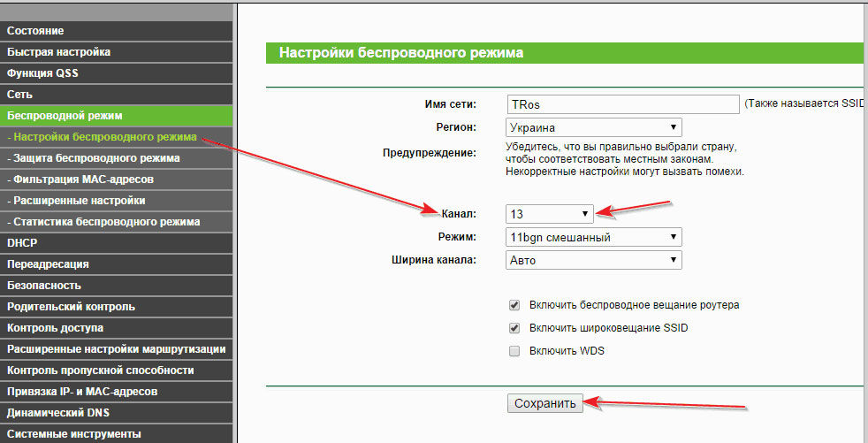This screenshot has height=443, width=868.
Task: Click the Имя сети input field
Action: (623, 104)
